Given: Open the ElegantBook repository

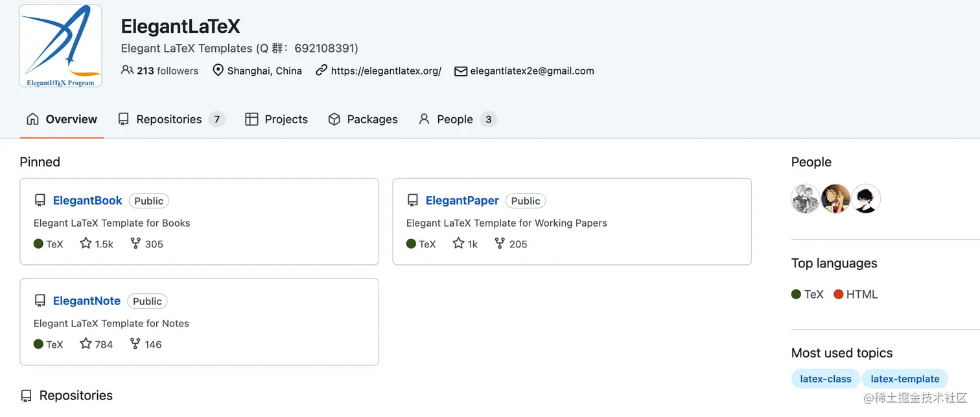Looking at the screenshot, I should pos(87,201).
